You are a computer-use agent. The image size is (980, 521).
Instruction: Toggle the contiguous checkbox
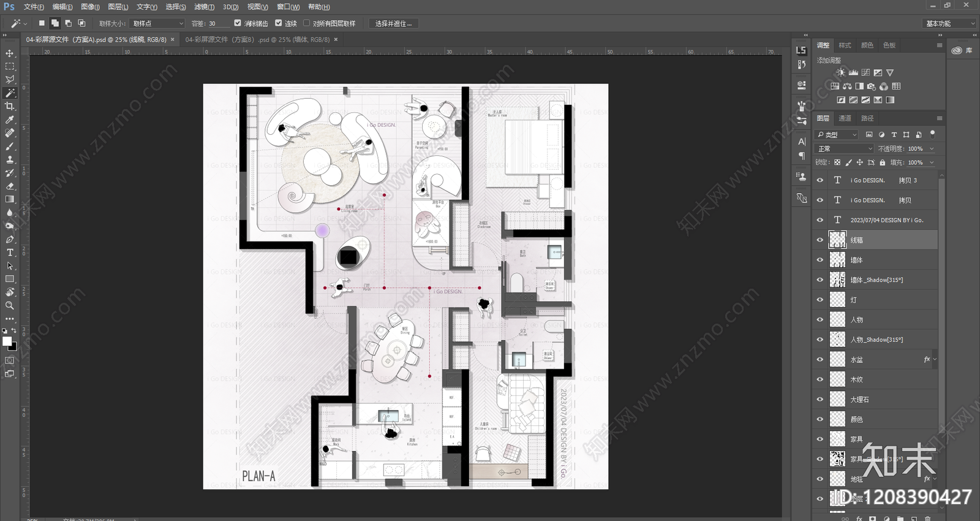[278, 23]
